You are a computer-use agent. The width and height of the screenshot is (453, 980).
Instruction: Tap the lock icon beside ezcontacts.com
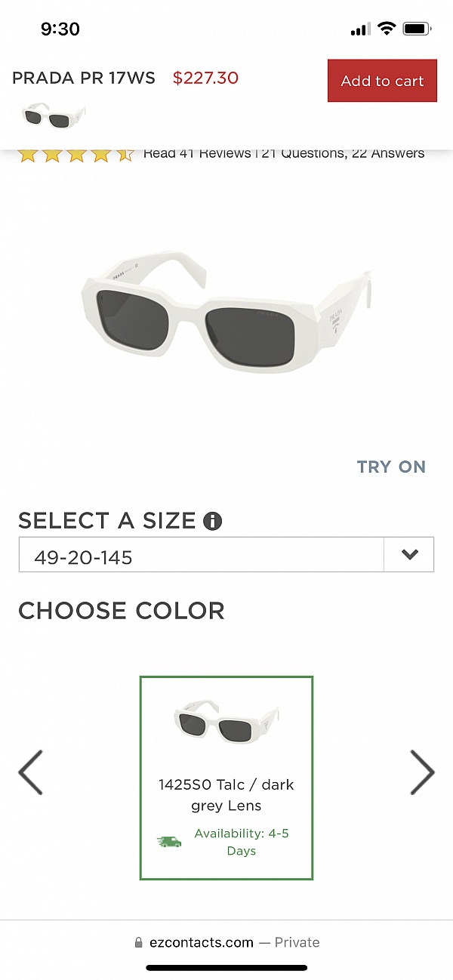coord(138,942)
